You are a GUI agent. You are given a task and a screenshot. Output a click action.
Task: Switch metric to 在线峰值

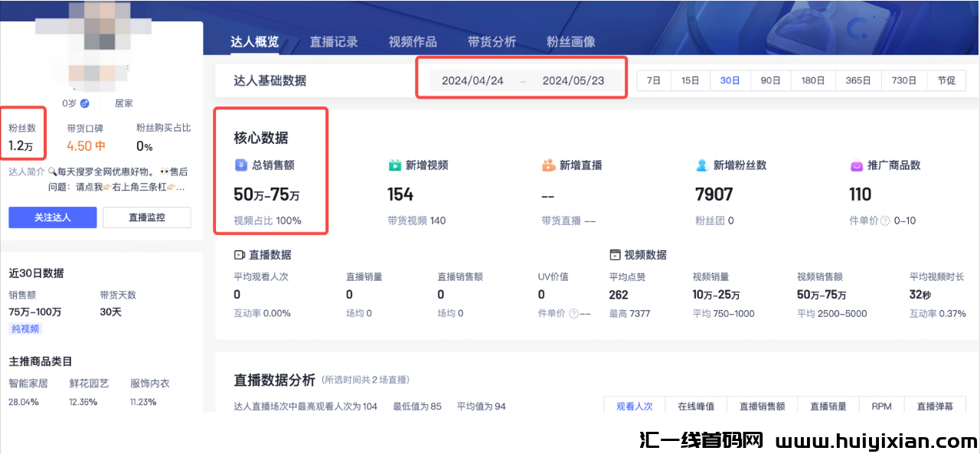pyautogui.click(x=696, y=406)
